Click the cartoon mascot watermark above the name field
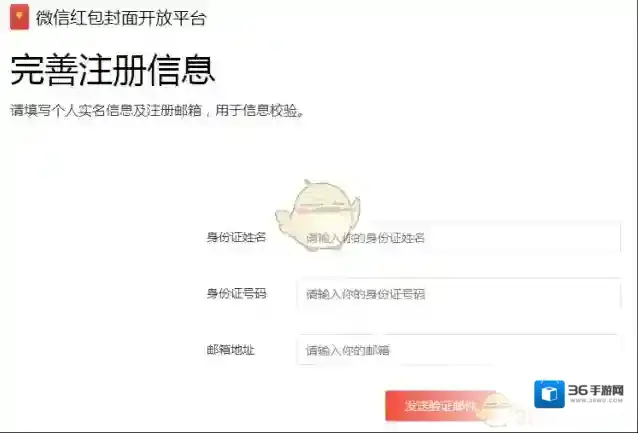The image size is (638, 433). coord(318,214)
